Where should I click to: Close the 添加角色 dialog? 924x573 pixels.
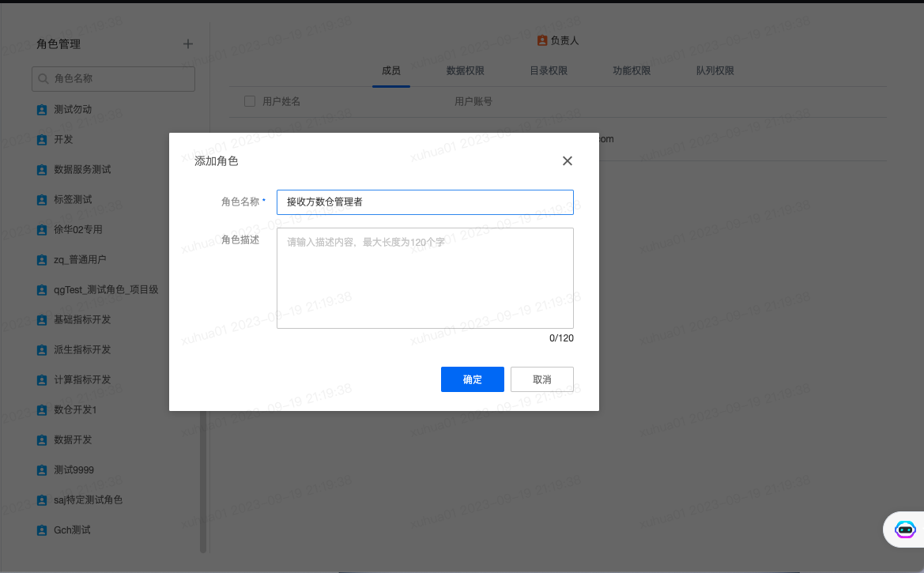click(568, 161)
